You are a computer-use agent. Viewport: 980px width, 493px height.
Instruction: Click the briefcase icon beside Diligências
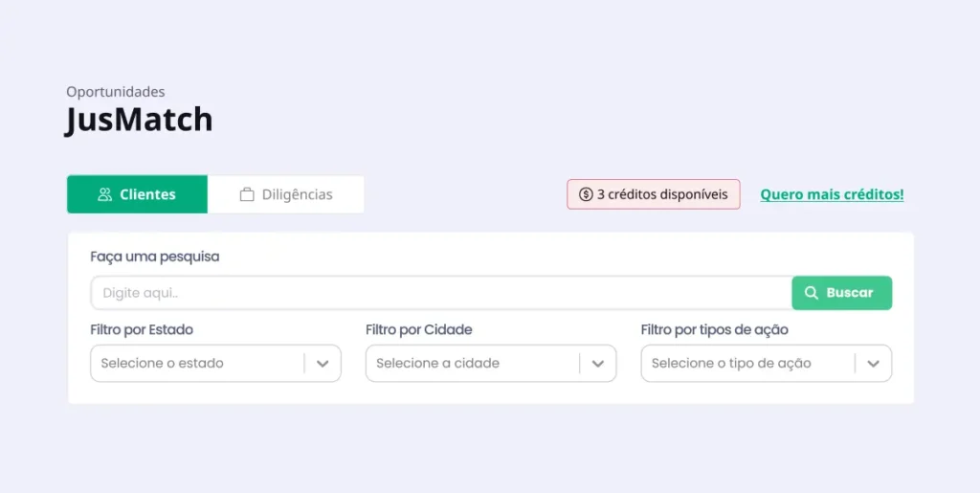pyautogui.click(x=247, y=194)
